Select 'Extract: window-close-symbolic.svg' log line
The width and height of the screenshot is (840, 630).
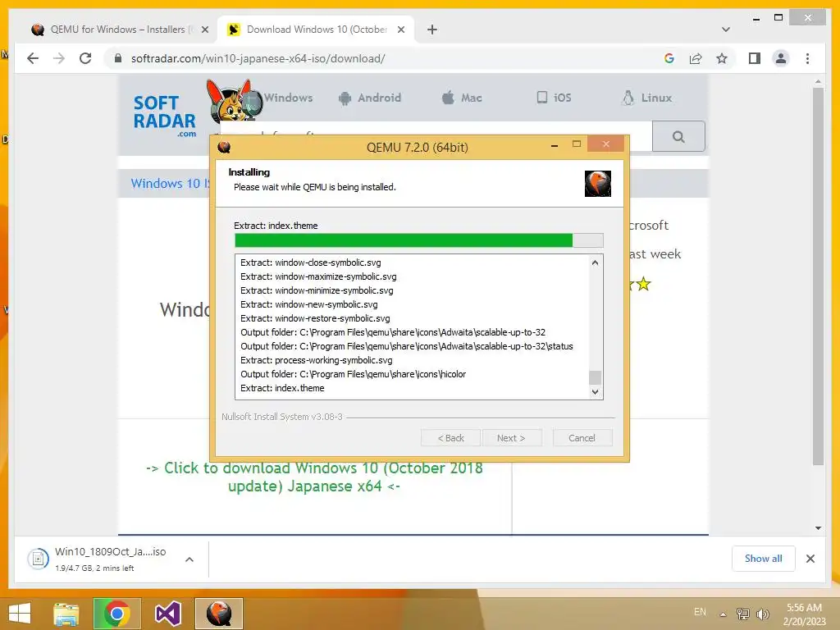311,262
